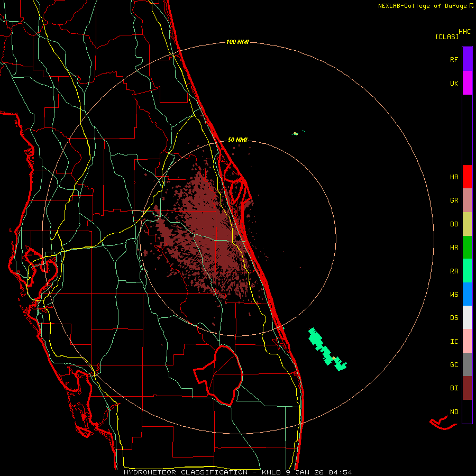Select the BD yellow legend swatch
The height and width of the screenshot is (476, 476).
(x=467, y=224)
